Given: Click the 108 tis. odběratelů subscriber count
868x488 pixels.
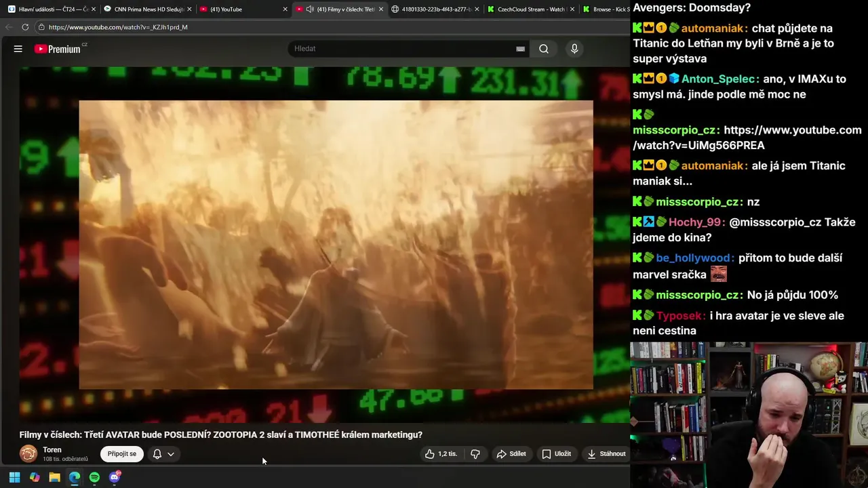Looking at the screenshot, I should (65, 460).
